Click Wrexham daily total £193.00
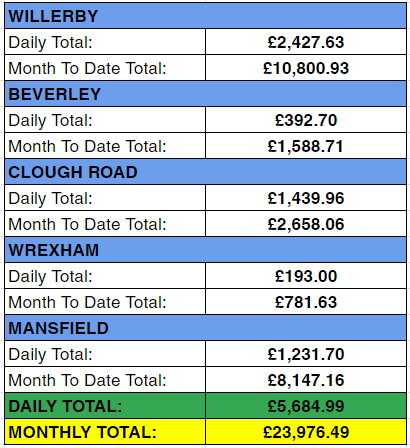Screen dimensions: 410x448 306,276
